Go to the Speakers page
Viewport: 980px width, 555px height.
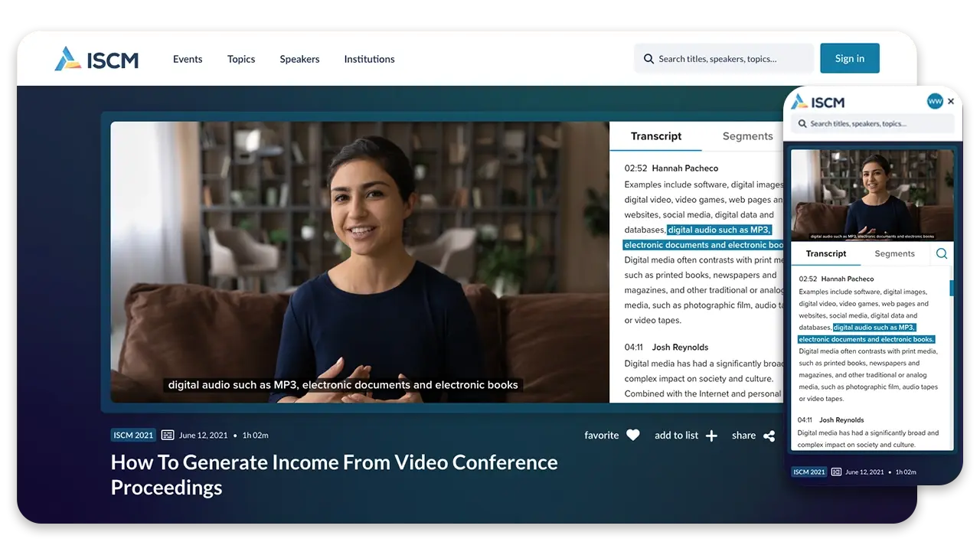(x=299, y=59)
